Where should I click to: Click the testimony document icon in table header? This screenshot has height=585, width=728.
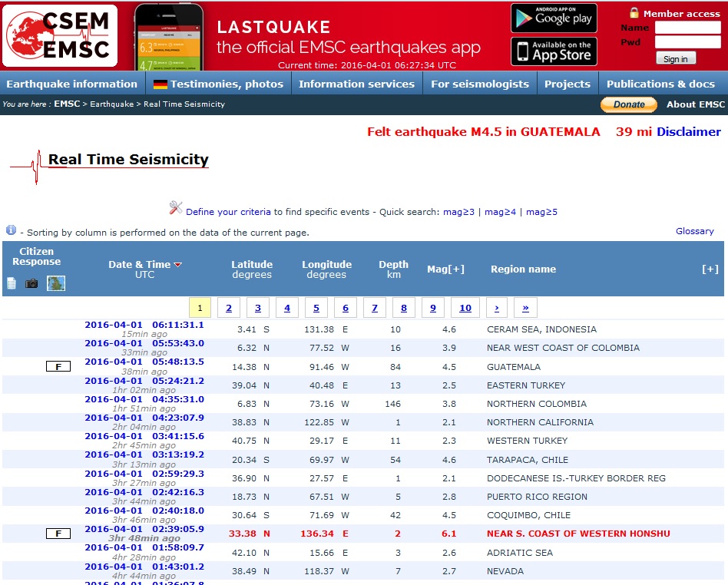tap(12, 283)
